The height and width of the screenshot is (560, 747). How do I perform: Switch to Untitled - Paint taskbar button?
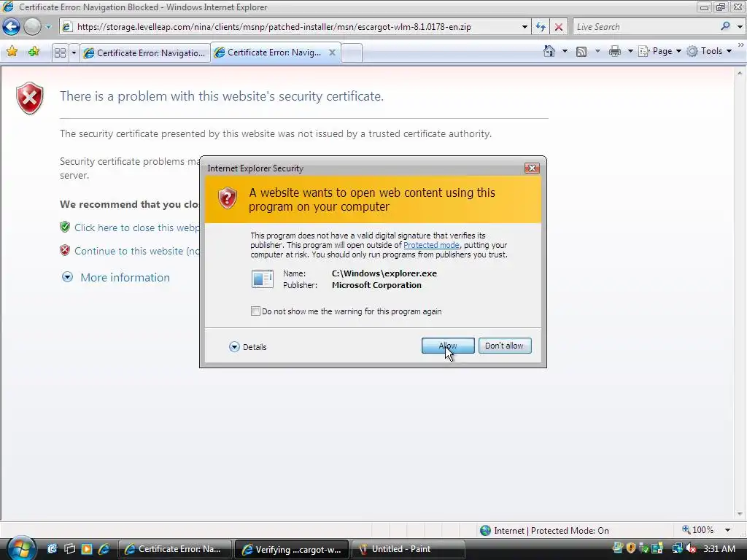click(x=409, y=549)
